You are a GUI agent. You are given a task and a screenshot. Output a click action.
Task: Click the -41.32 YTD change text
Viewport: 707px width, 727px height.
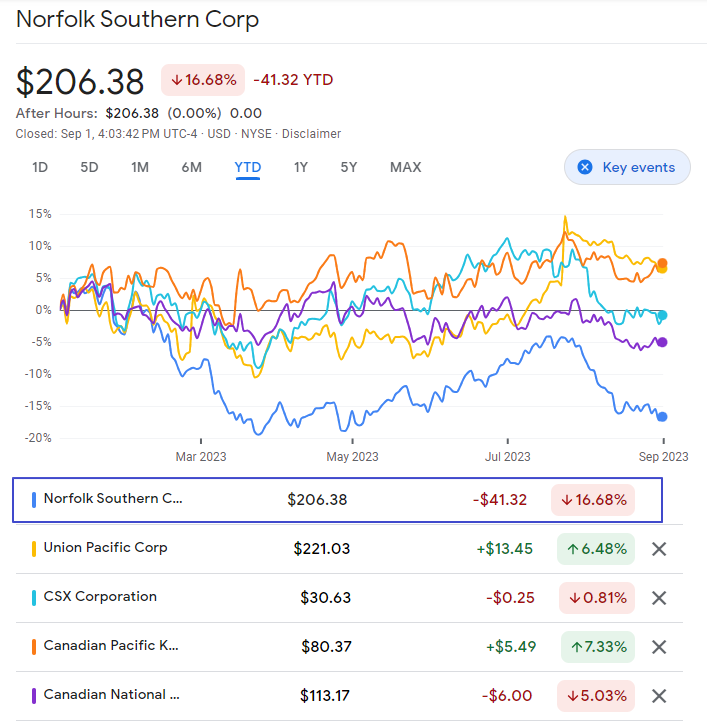(x=293, y=80)
